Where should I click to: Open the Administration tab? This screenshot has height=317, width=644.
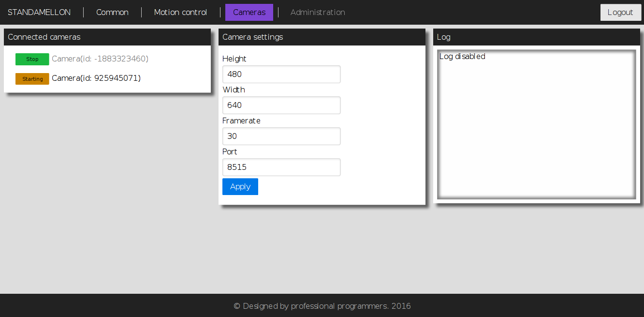coord(318,12)
